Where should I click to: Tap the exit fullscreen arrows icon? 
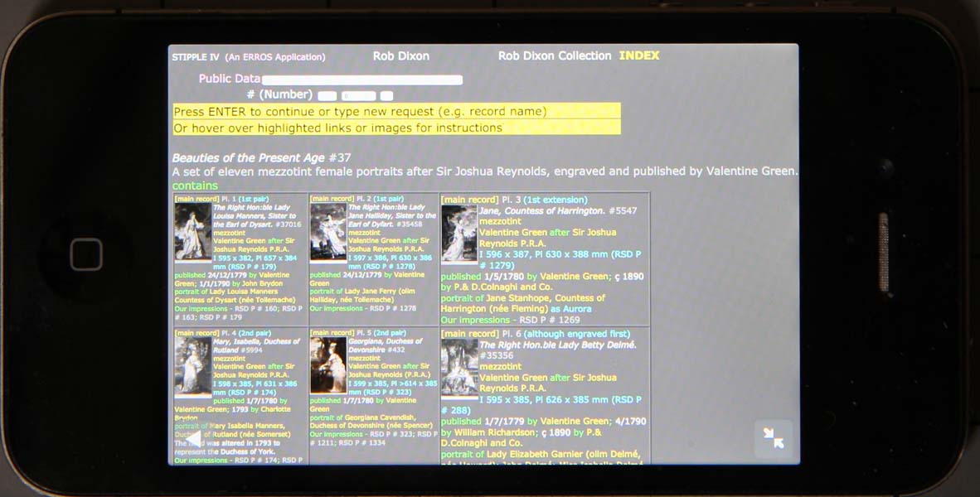tap(773, 439)
